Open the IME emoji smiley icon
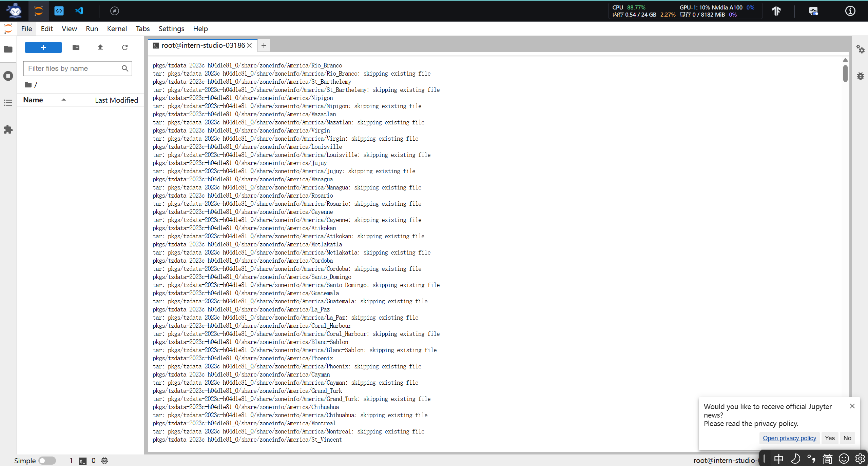Screen dimensions: 868x466 click(844, 459)
